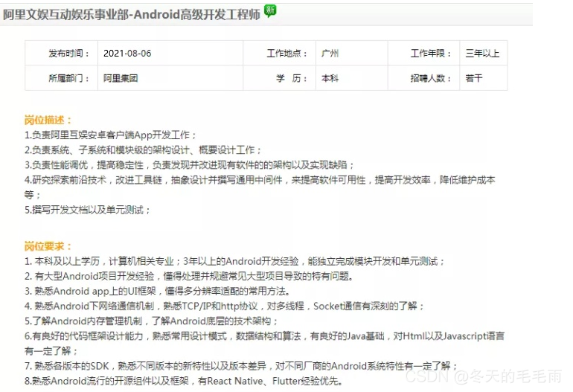573x392 pixels.
Task: Click the 若干 headcount value
Action: point(474,78)
